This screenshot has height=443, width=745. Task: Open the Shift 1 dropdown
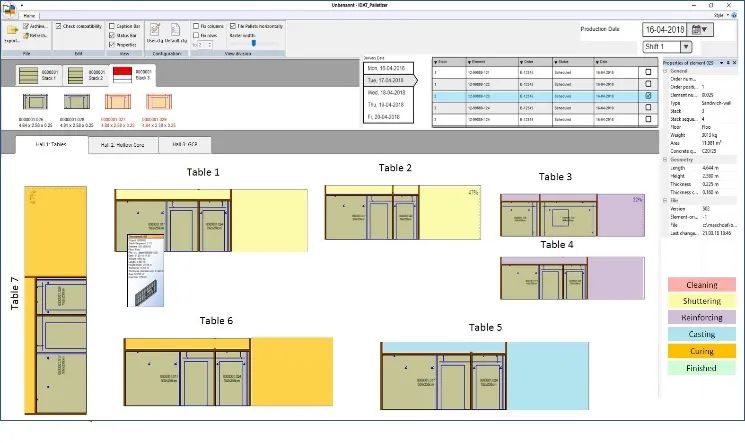(x=686, y=46)
